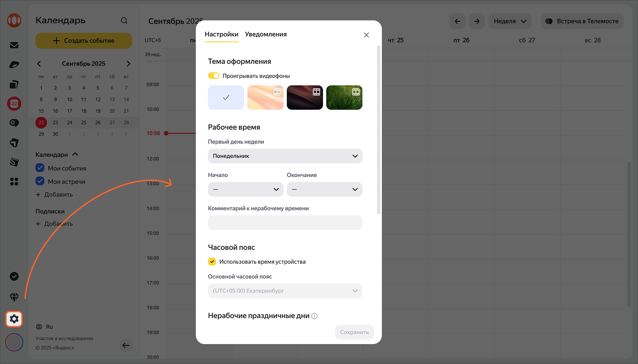638x364 pixels.
Task: Click the calendar icon showing 22
Action: pyautogui.click(x=14, y=104)
